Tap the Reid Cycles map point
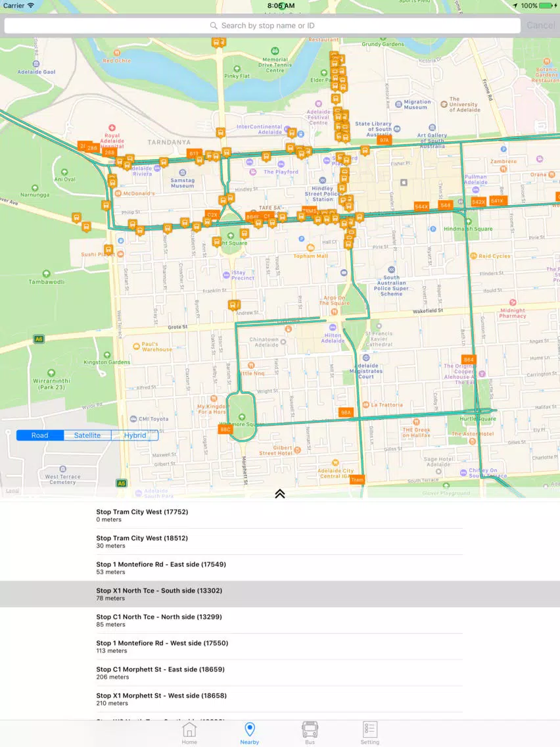 (490, 256)
